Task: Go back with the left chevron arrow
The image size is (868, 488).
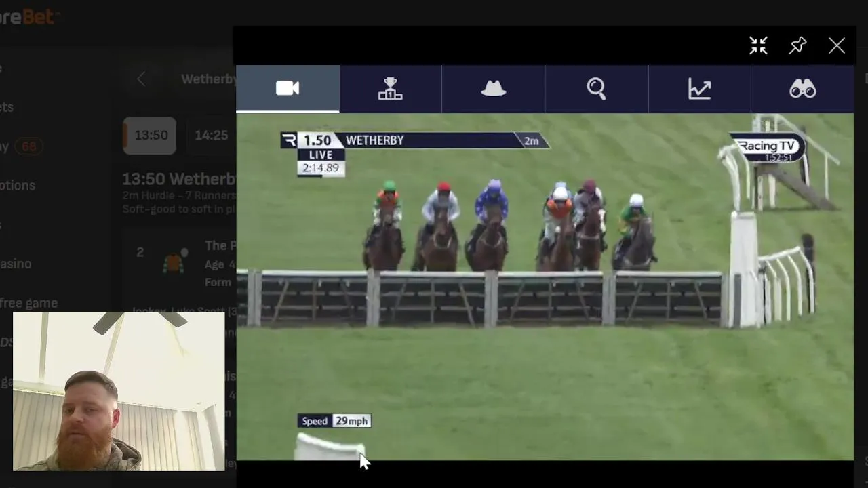Action: (141, 79)
